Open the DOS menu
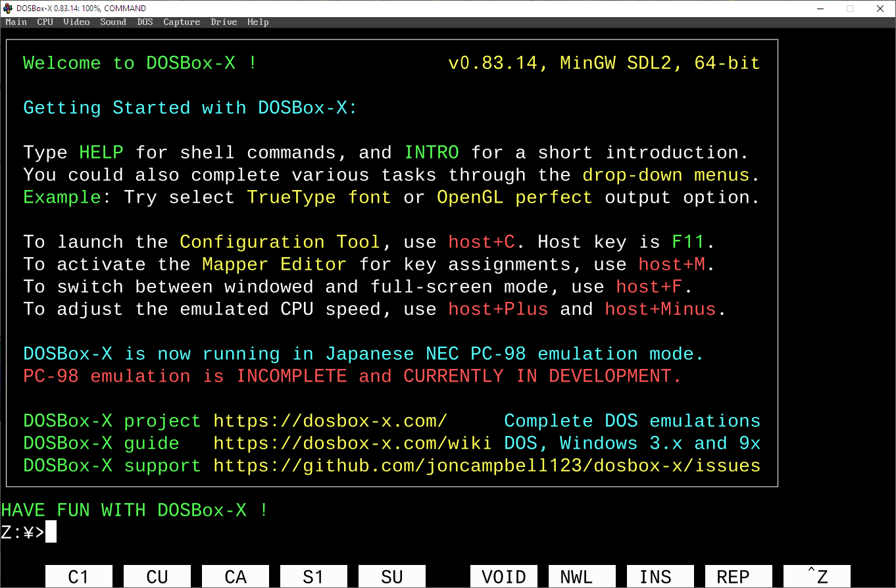The width and height of the screenshot is (896, 588). [x=145, y=22]
